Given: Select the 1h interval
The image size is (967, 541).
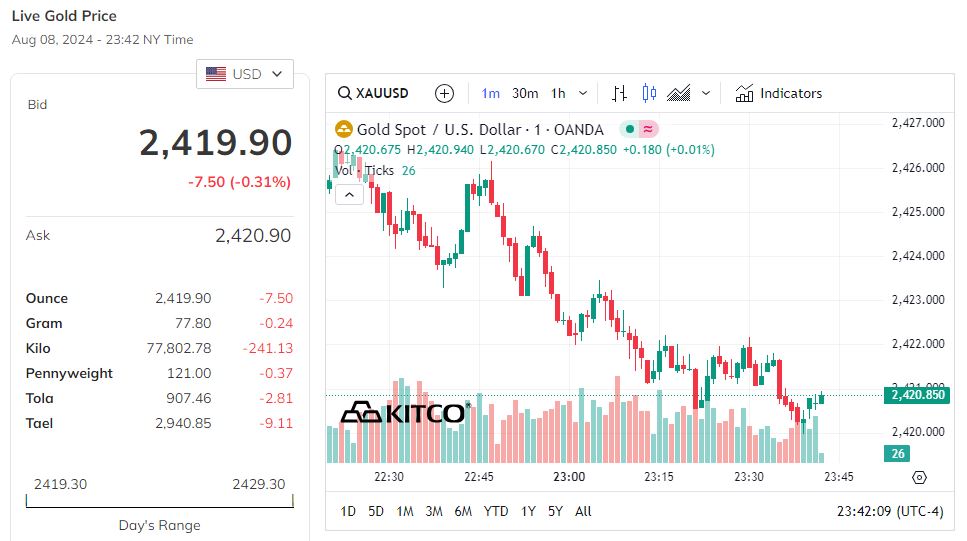Looking at the screenshot, I should point(558,93).
